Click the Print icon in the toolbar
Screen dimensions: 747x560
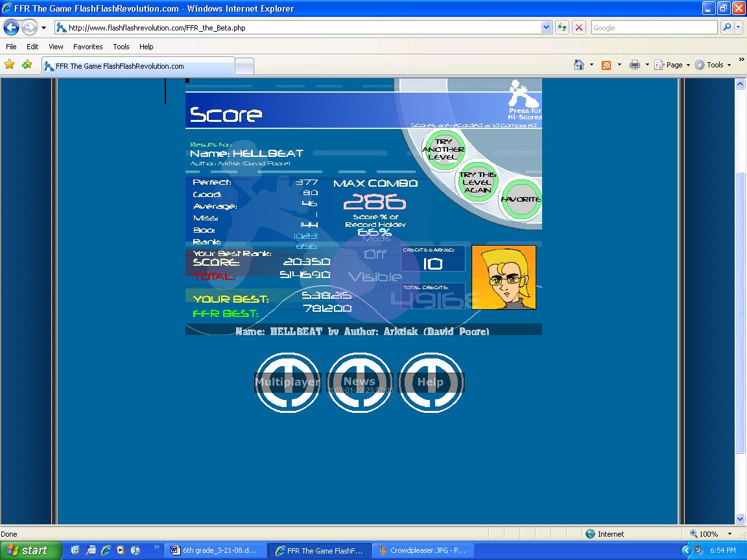[635, 65]
